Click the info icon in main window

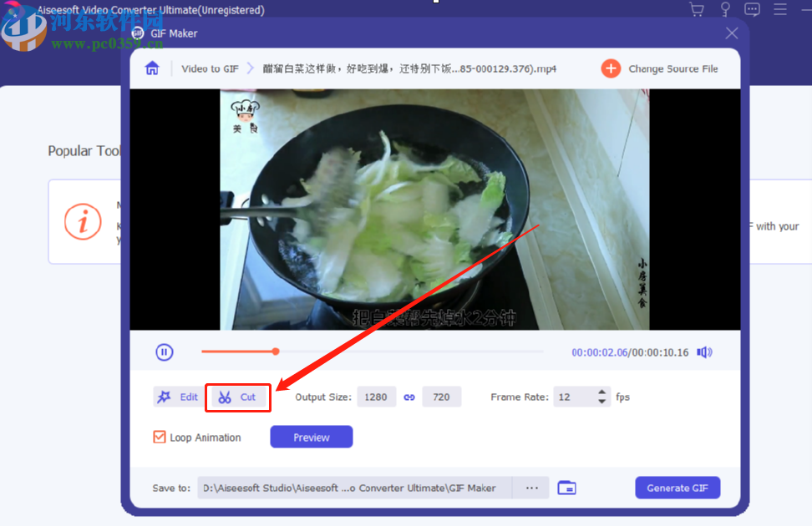tap(83, 221)
